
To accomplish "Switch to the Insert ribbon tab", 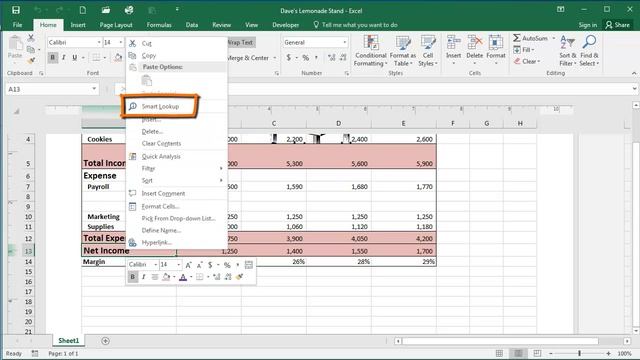I will point(78,25).
